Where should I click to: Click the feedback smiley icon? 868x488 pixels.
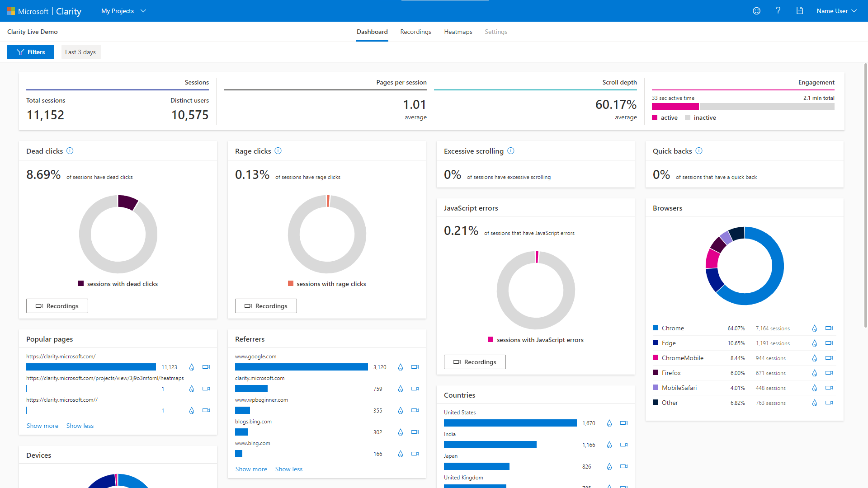[756, 11]
